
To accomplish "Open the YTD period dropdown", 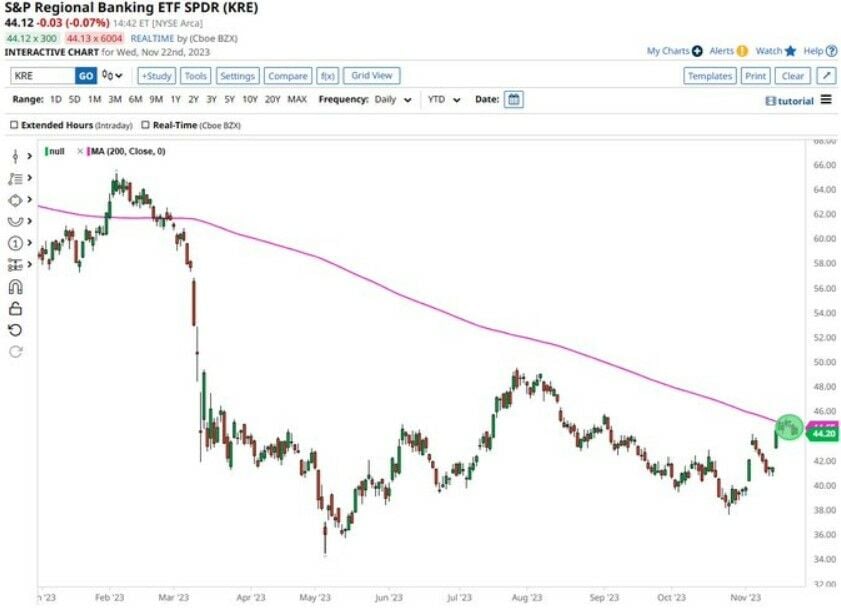I will (x=444, y=100).
